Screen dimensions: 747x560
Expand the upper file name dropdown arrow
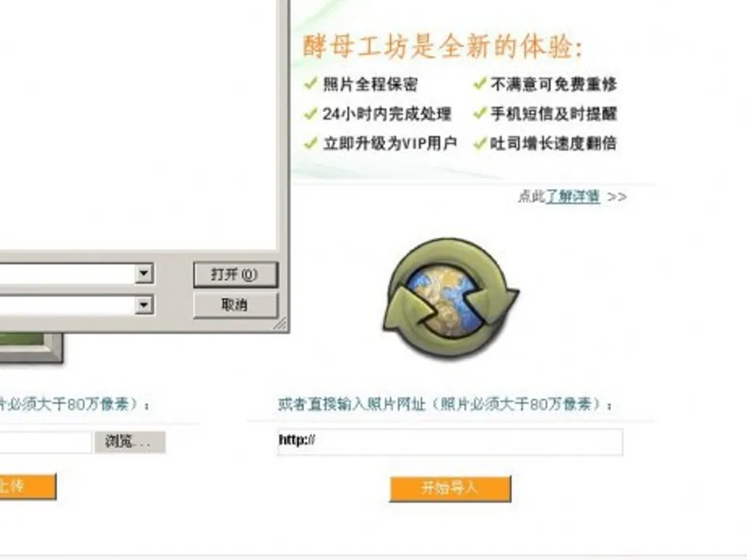coord(144,274)
